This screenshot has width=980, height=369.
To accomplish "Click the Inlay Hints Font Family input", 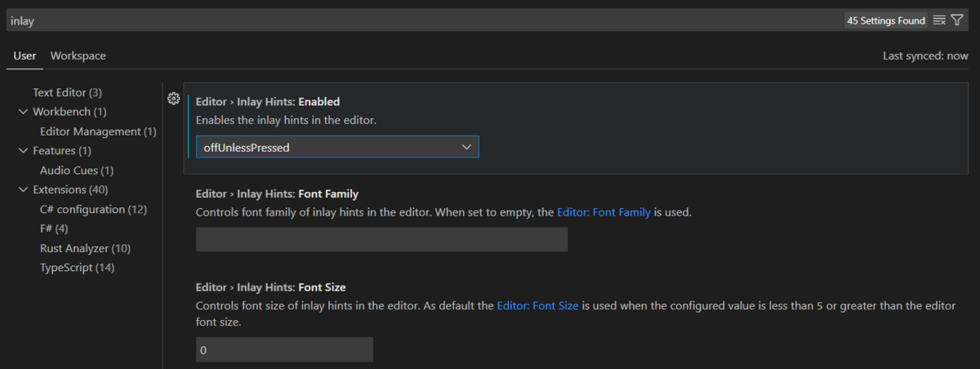I will point(381,239).
